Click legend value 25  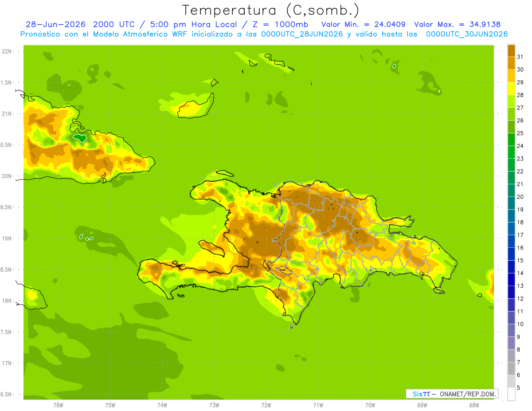[x=520, y=133]
